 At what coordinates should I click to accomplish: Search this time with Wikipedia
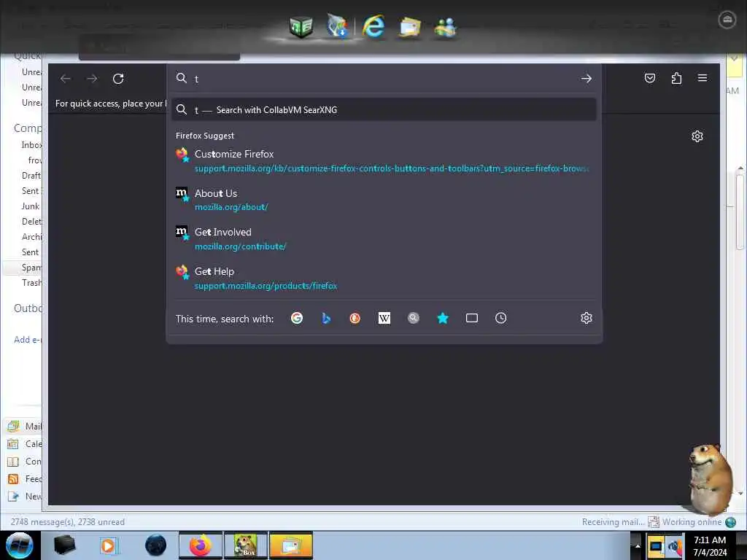(384, 318)
